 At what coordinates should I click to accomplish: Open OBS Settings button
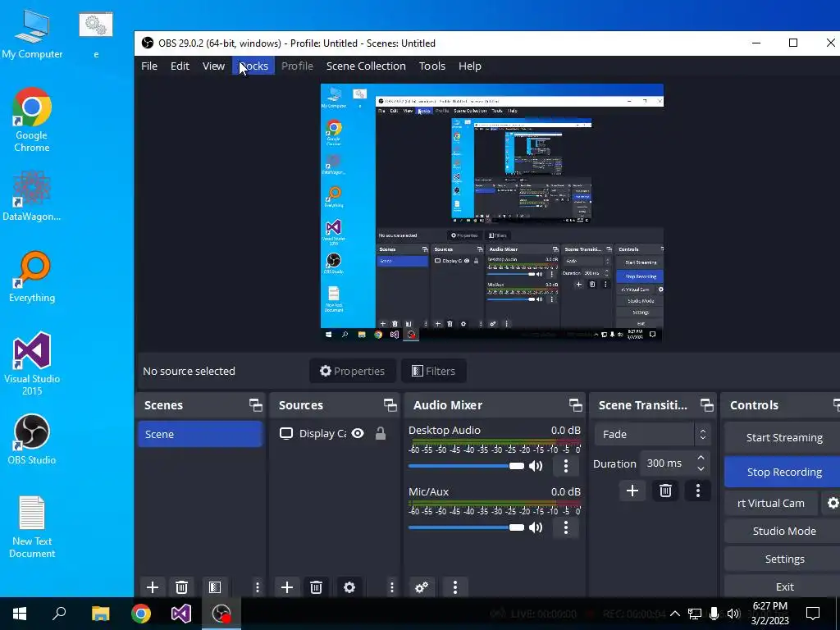click(x=784, y=559)
